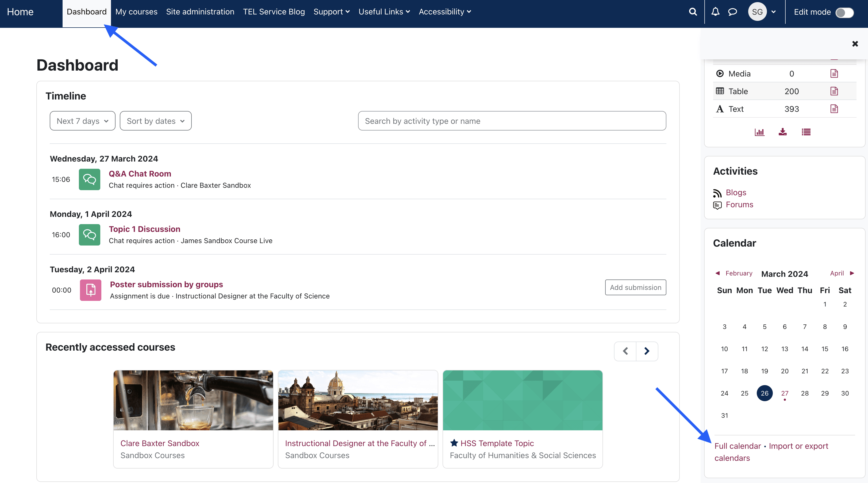Click the activity search field
868x483 pixels.
[x=512, y=121]
